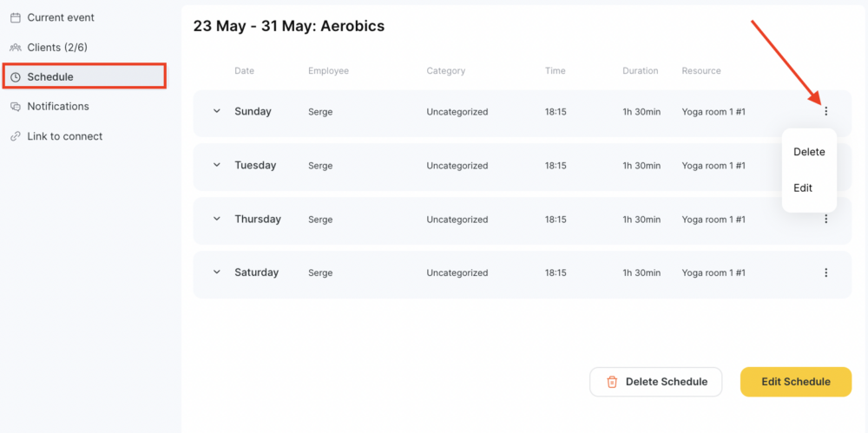Click the Delete Schedule button
Screen dimensions: 868x433
[x=656, y=382]
